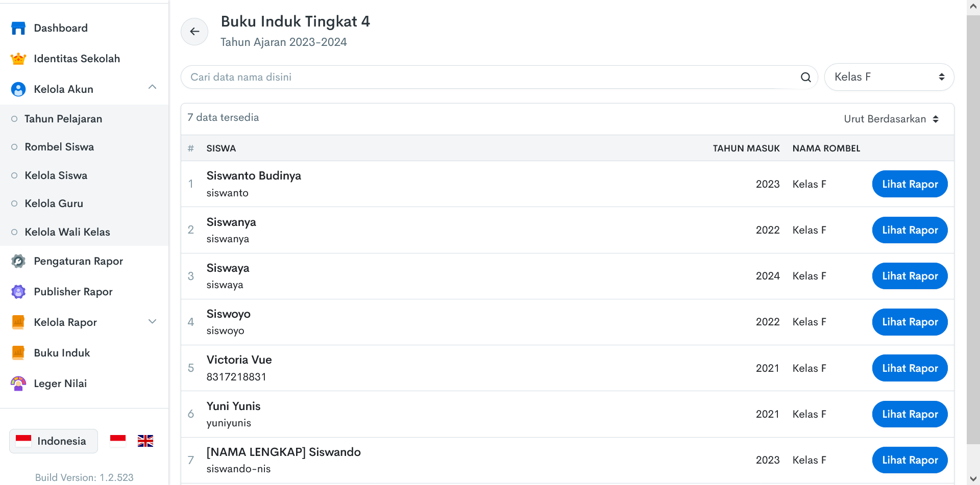This screenshot has height=485, width=980.
Task: Click the back arrow button
Action: click(x=194, y=32)
